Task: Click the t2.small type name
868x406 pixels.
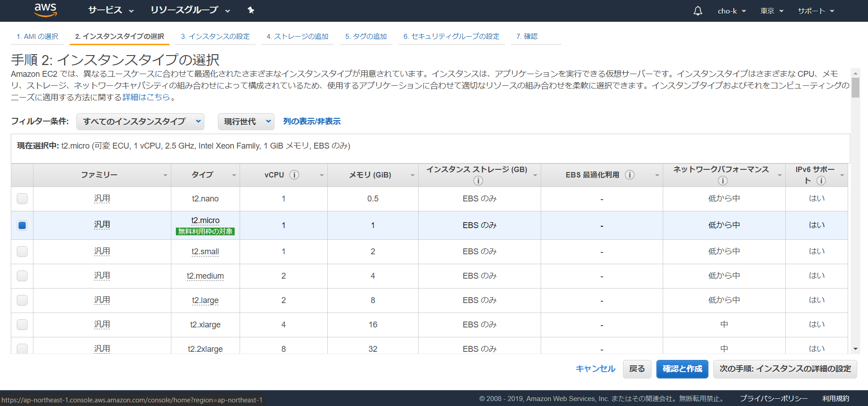Action: click(x=205, y=252)
